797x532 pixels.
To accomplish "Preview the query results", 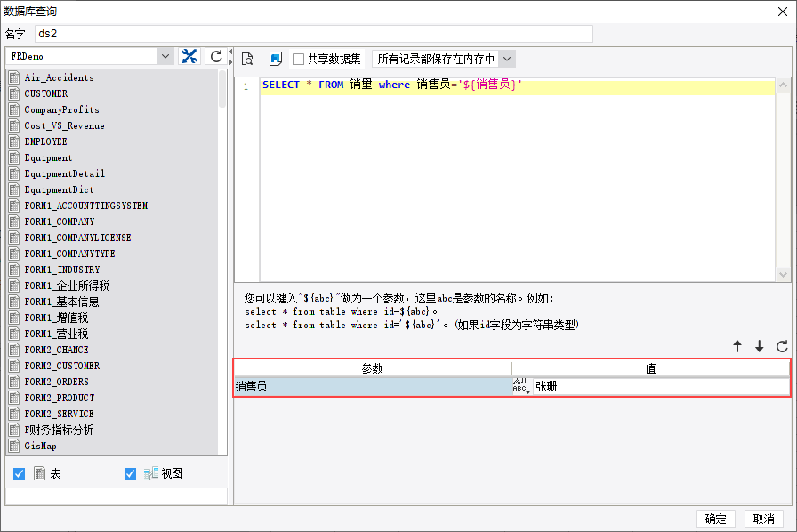I will [x=247, y=59].
